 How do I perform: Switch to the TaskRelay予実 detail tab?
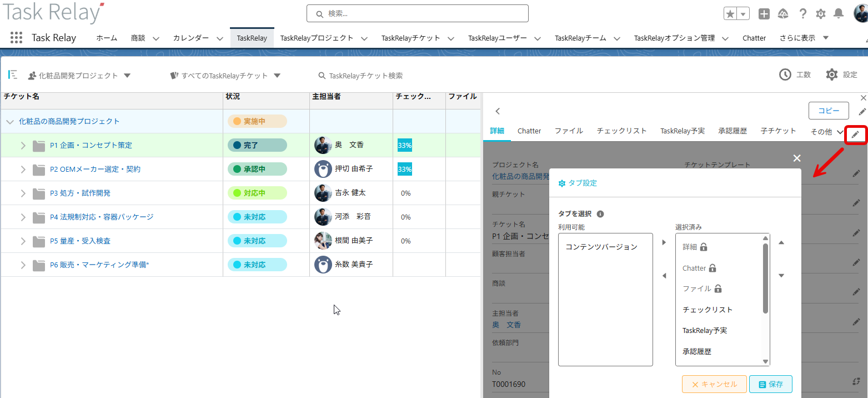[x=683, y=131]
